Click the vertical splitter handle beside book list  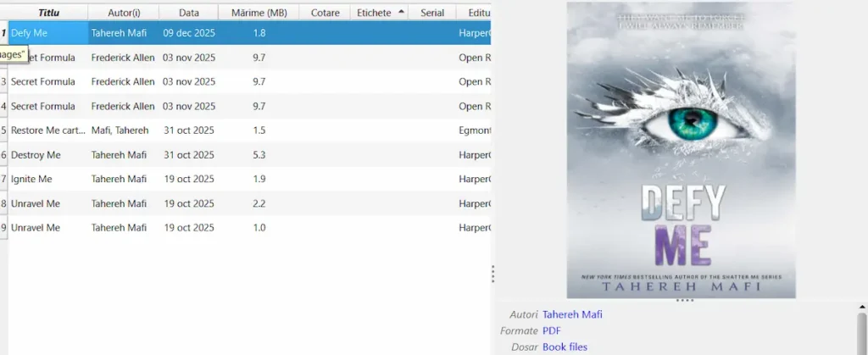[x=492, y=274]
